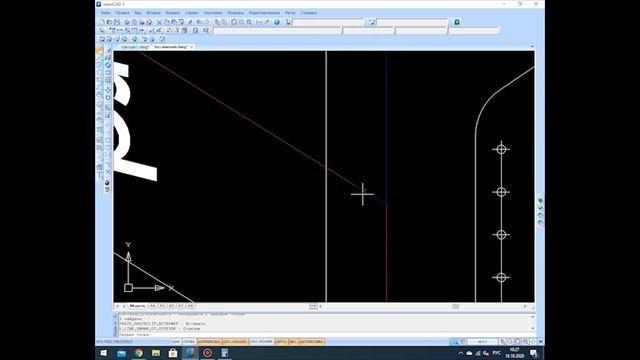Toggle СЕТКА grid display in status bar
The width and height of the screenshot is (640, 360).
click(x=189, y=342)
